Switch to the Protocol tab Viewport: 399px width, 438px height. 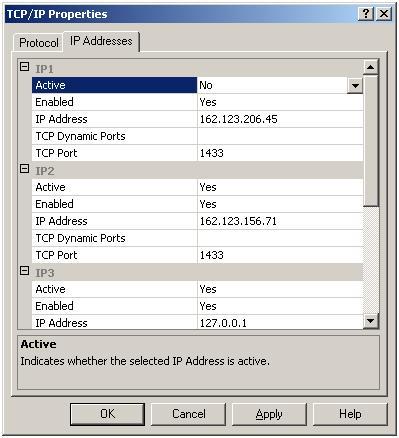tap(38, 43)
